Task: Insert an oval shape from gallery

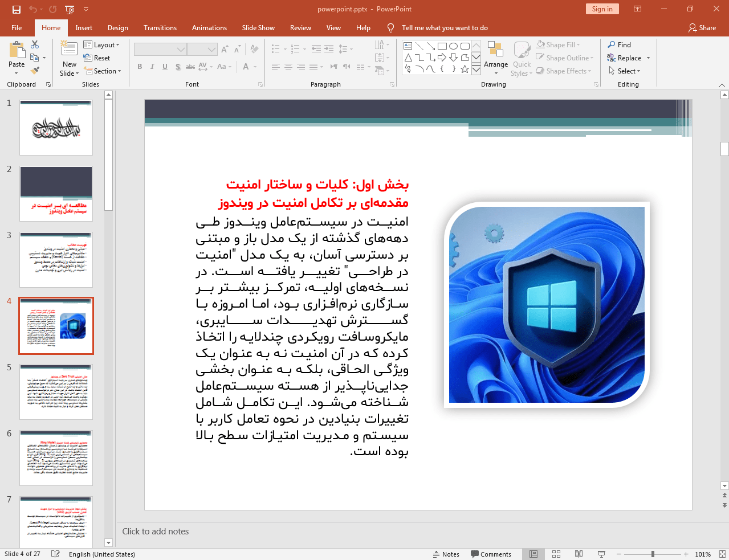Action: click(453, 46)
